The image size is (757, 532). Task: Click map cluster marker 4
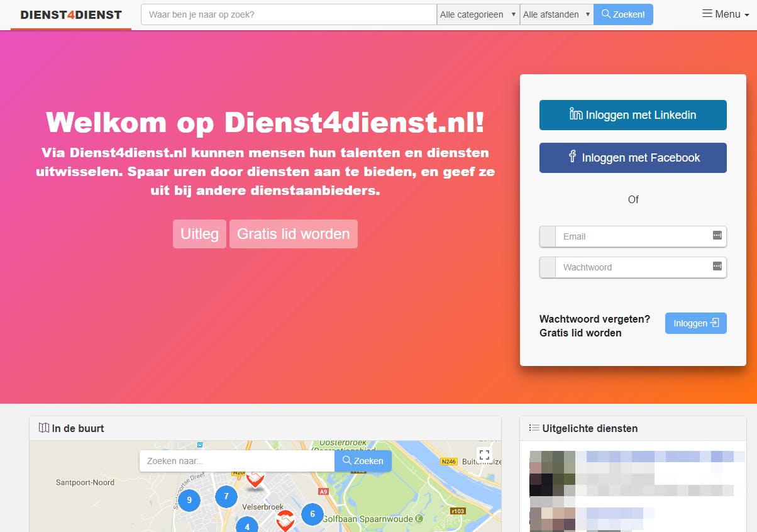pos(247,525)
